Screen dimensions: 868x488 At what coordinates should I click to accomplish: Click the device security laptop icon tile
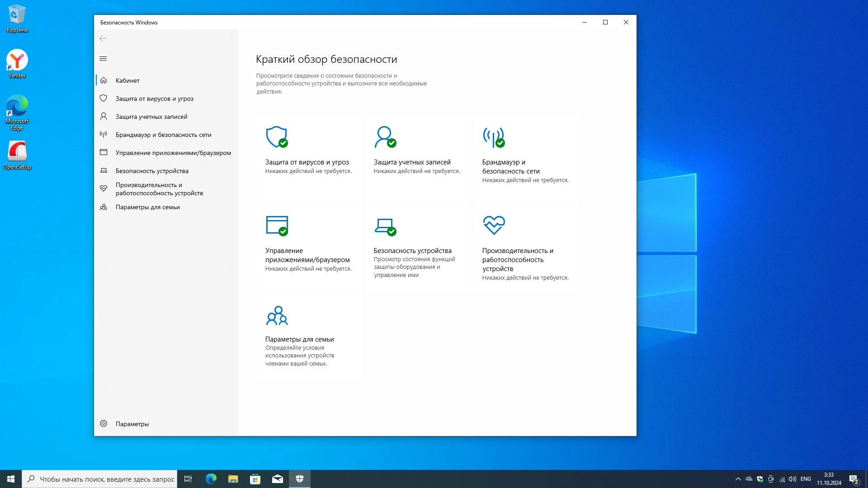[417, 247]
